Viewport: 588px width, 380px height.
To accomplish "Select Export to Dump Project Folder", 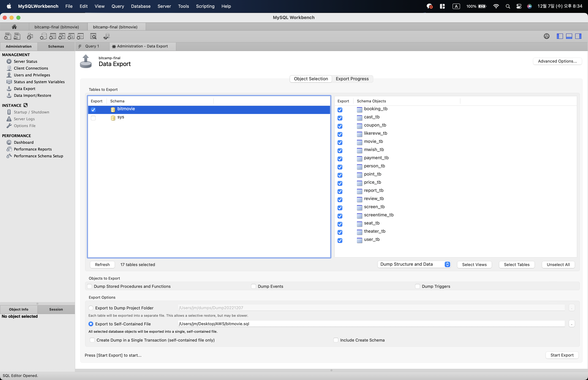I will click(91, 308).
